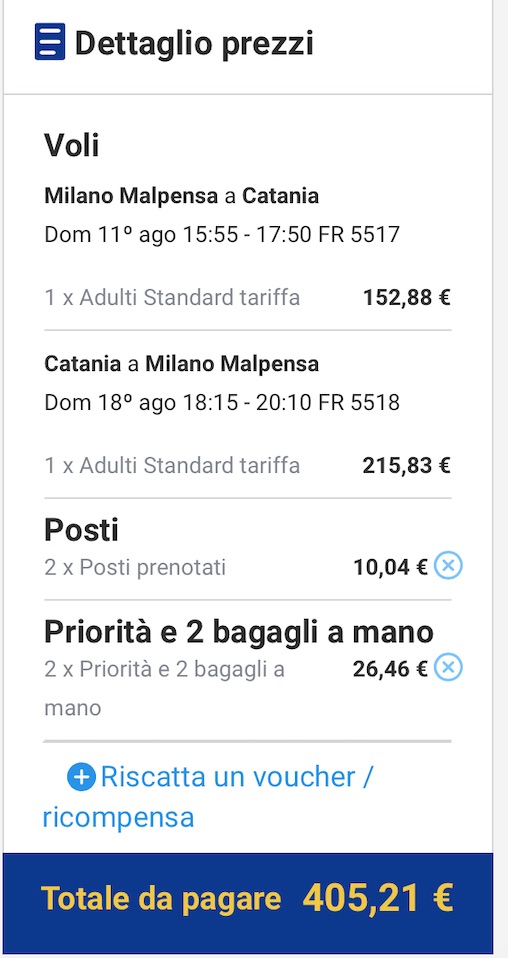This screenshot has height=958, width=508.
Task: Remove the Posti prenotati charge with X icon
Action: pos(448,566)
